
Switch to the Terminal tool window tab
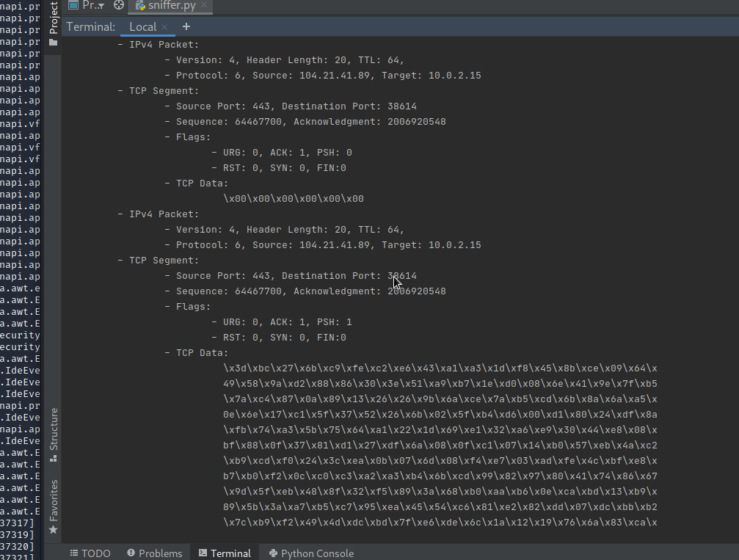tap(225, 553)
